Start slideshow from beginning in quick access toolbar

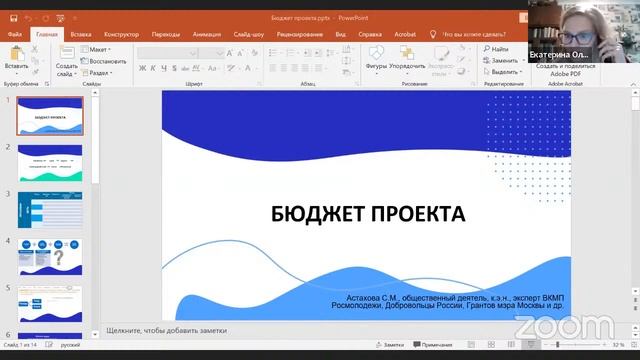tap(60, 18)
